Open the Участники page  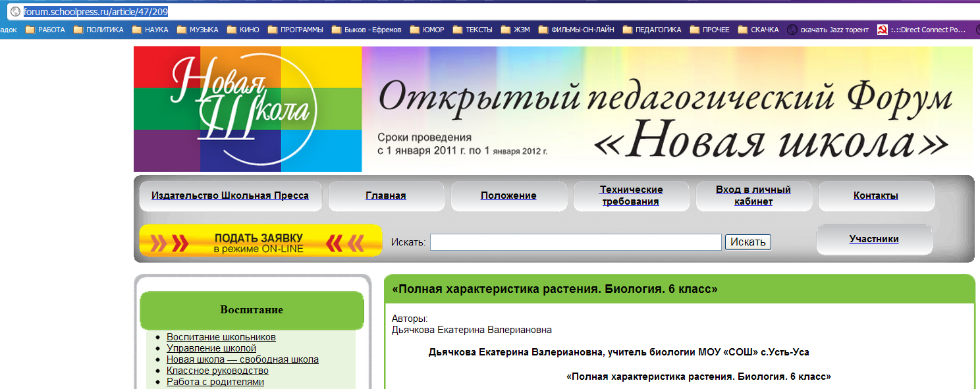874,239
